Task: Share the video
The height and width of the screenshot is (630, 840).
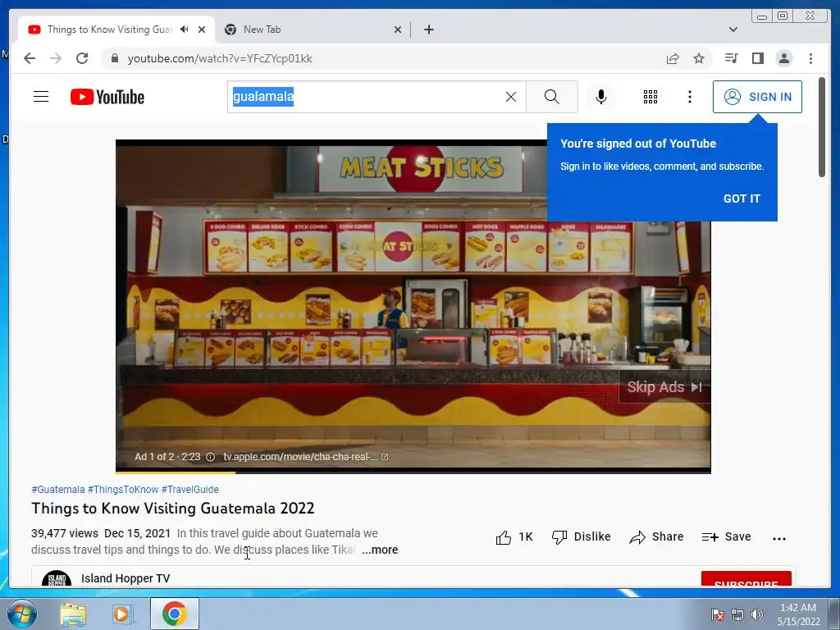Action: pyautogui.click(x=656, y=536)
